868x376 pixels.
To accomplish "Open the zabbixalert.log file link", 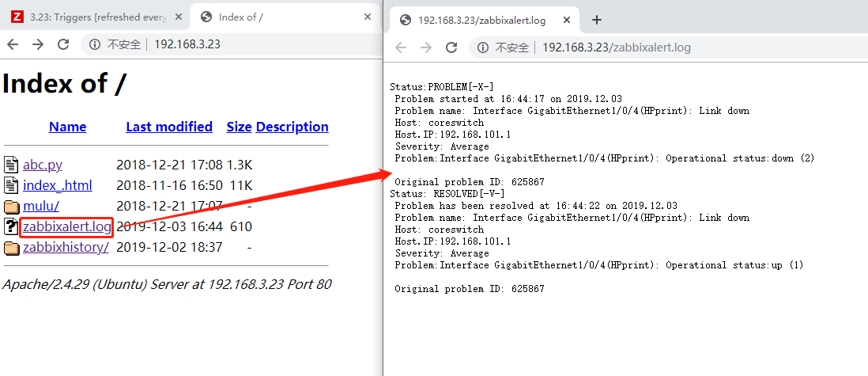I will (67, 227).
